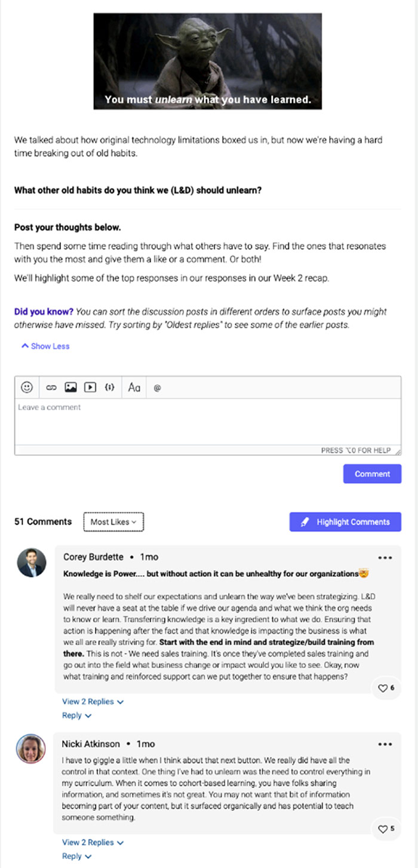Expand View 2 Replies under Corey's comment
Screen dimensions: 418x868
(x=93, y=702)
